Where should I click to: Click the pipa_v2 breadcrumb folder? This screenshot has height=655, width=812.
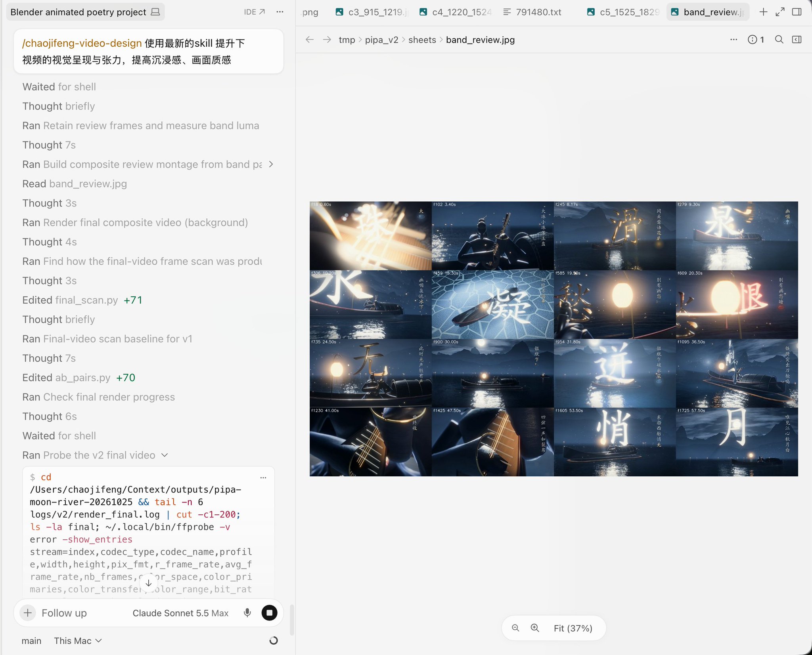tap(381, 40)
